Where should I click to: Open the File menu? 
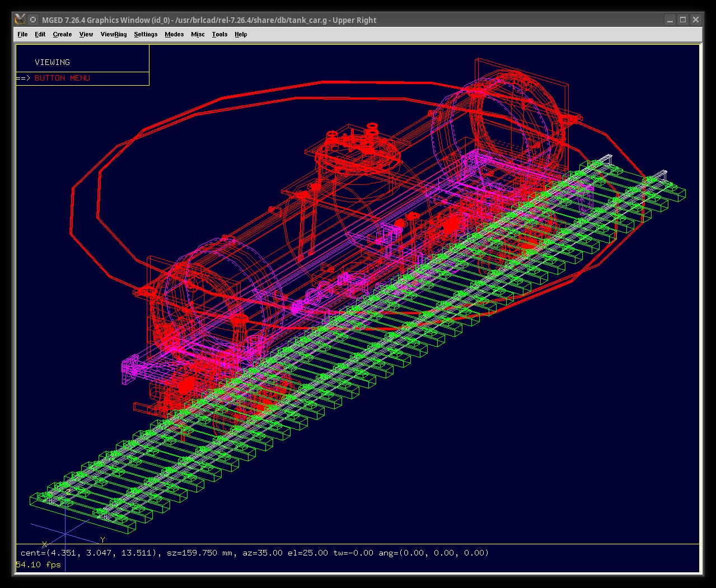(22, 34)
